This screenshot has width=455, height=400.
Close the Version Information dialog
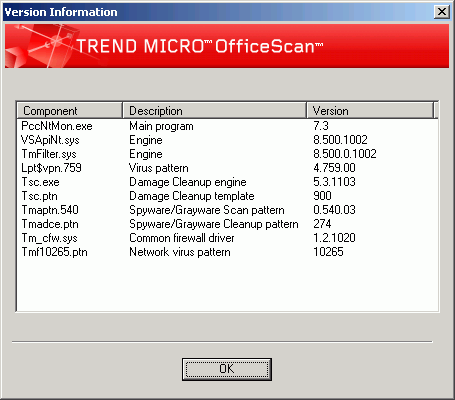point(442,12)
